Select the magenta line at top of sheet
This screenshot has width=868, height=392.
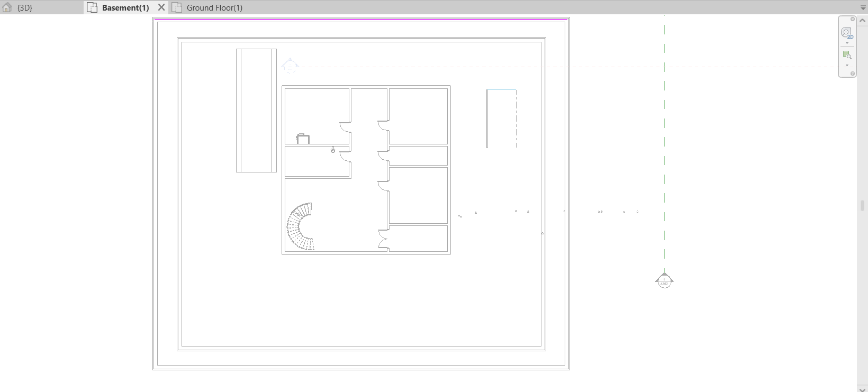click(x=361, y=19)
